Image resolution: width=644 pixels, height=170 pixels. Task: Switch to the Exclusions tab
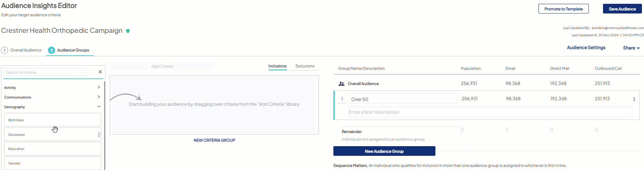pos(305,66)
